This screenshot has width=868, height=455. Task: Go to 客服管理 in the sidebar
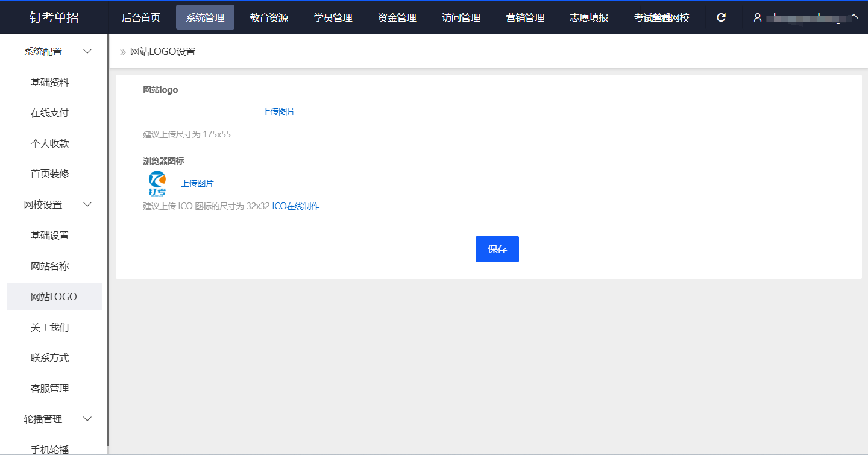point(50,389)
